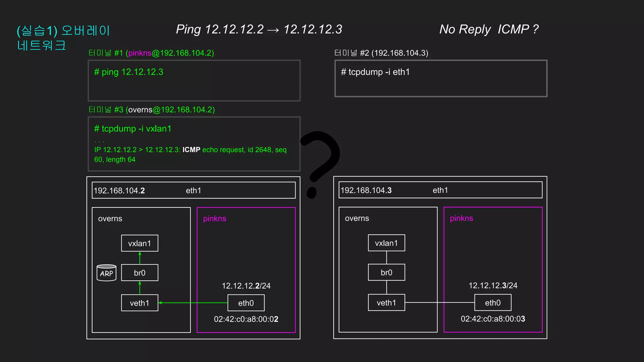Select the left host vxlan1 box
Screen dimensions: 644x362
point(140,243)
